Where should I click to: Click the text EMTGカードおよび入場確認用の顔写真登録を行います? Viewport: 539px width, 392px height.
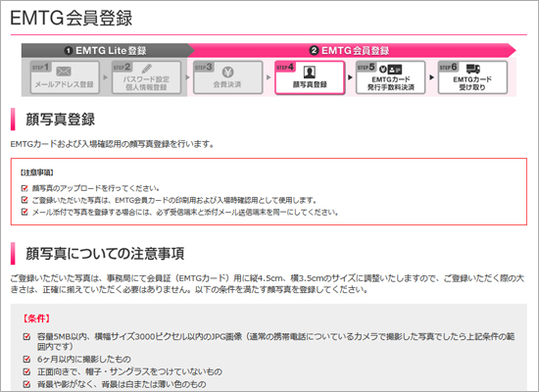point(112,144)
